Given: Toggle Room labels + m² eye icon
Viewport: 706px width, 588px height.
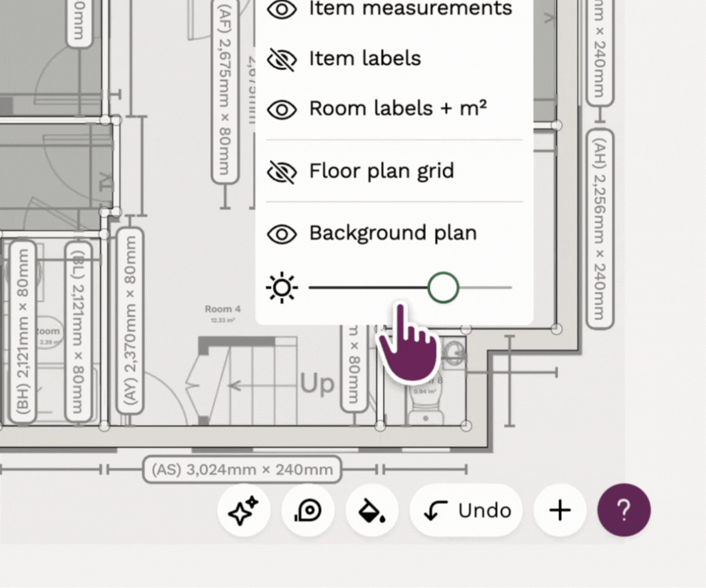Looking at the screenshot, I should tap(282, 109).
